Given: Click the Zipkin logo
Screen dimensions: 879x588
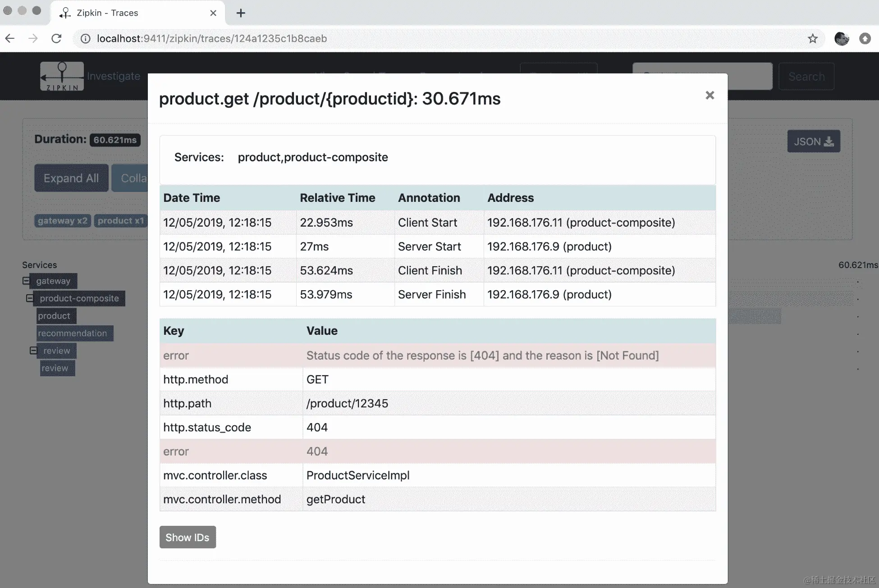Looking at the screenshot, I should 62,76.
